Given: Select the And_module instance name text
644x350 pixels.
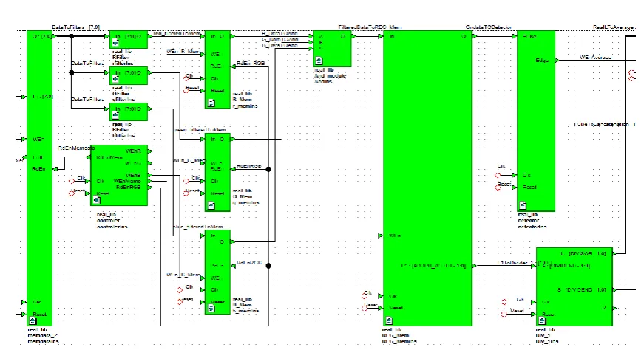Looking at the screenshot, I should 331,75.
